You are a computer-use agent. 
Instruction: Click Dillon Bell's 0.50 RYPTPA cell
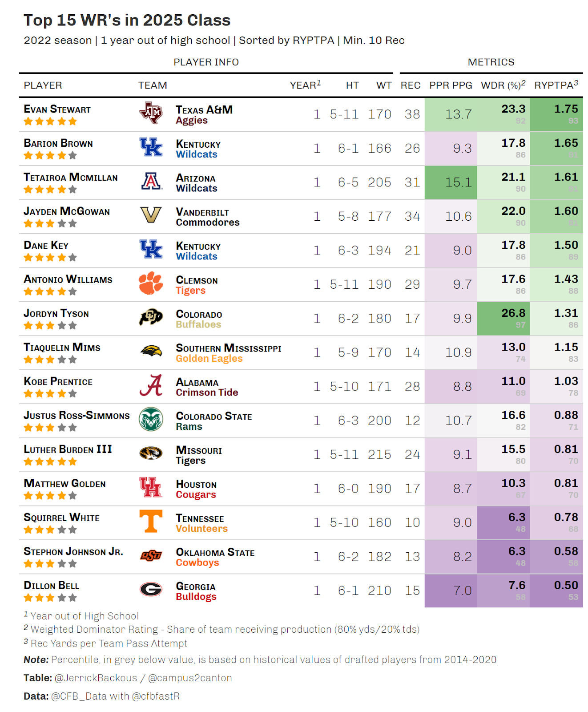click(556, 591)
